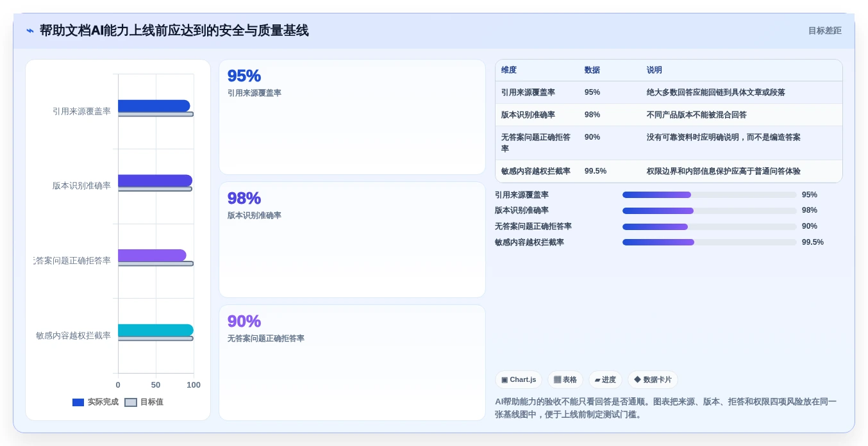Click the 版本识别准确率 progress bar
Screen dimensions: 868x446
[x=710, y=211]
